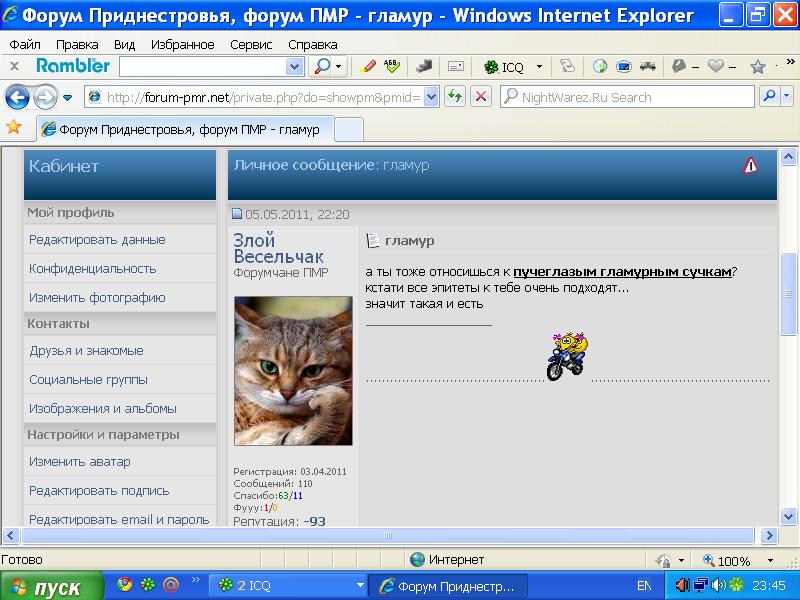
Task: Click the Favorites star icon
Action: [14, 127]
